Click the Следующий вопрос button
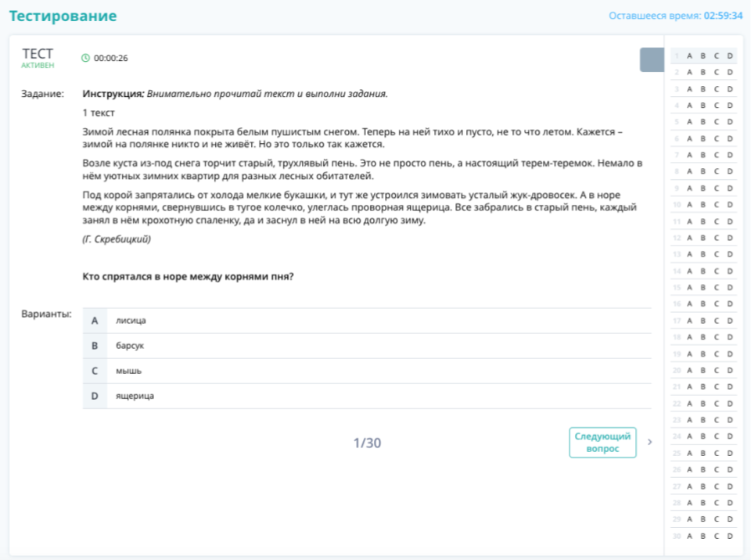The height and width of the screenshot is (560, 751). point(602,443)
